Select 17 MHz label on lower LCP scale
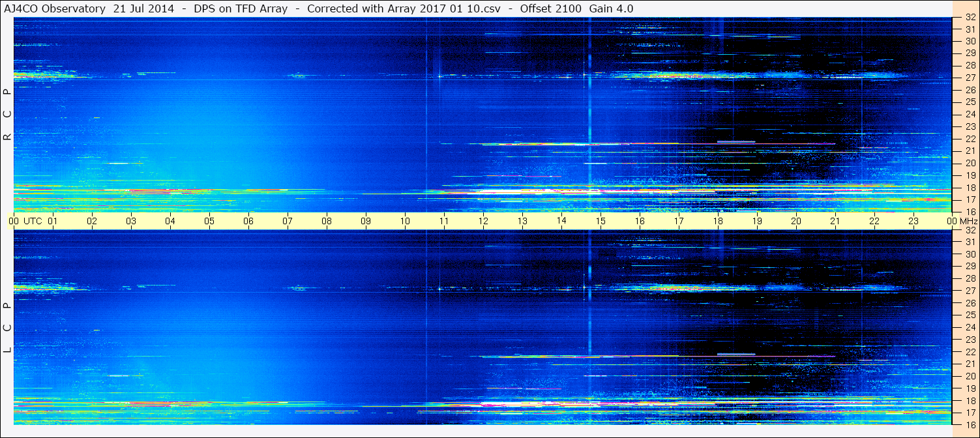 [x=970, y=413]
